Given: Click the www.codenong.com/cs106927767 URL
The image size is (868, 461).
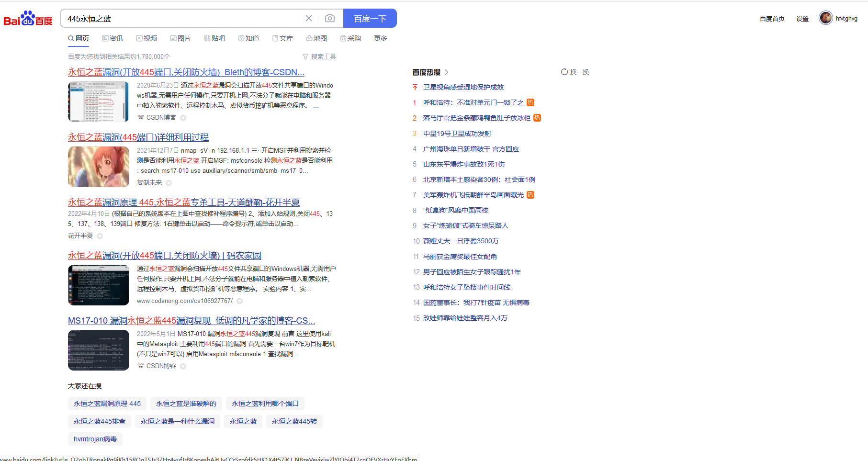Looking at the screenshot, I should [x=185, y=301].
